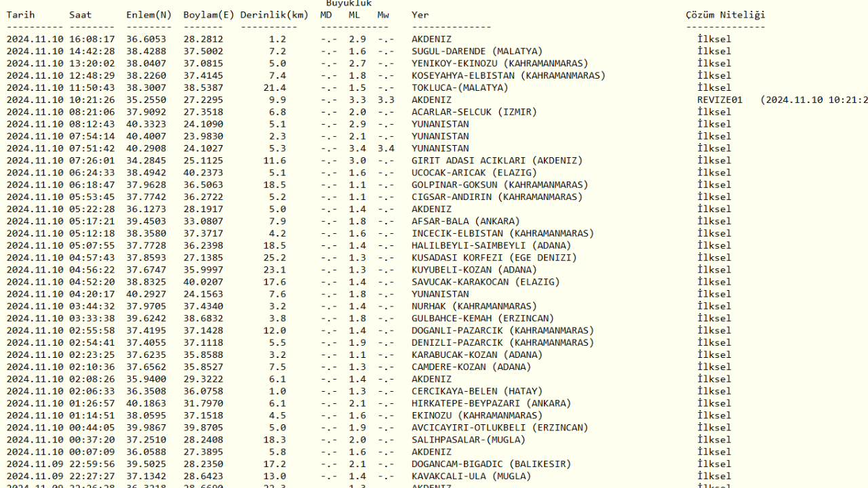Click the 'Derinlik(km)' column header
The height and width of the screenshot is (488, 868).
coord(274,15)
